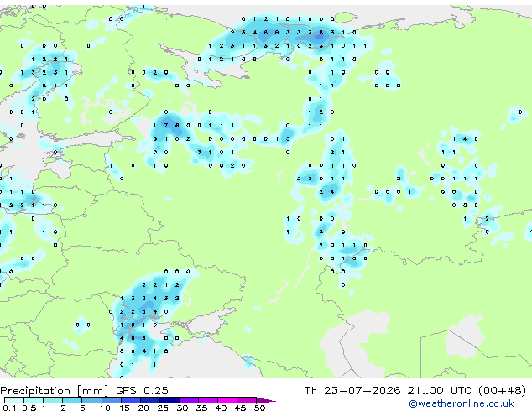532x411 pixels.
Task: Click the '35' legend scale label
Action: 201,408
